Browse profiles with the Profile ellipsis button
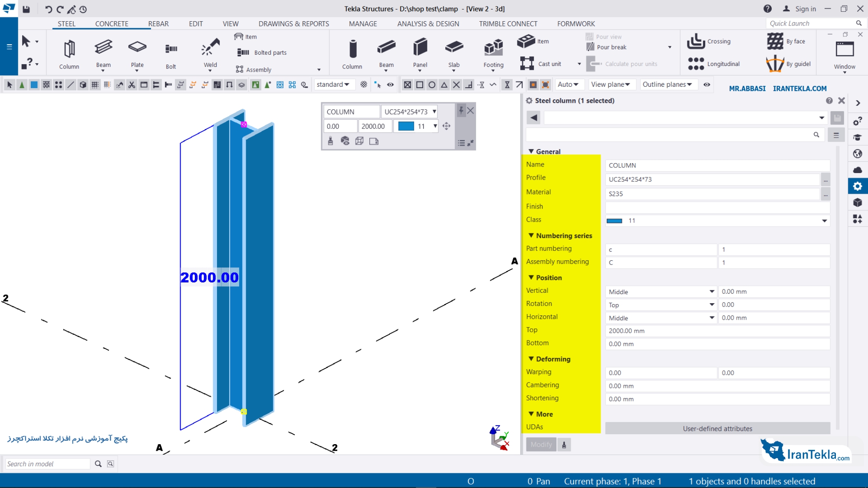868x488 pixels. (x=825, y=179)
